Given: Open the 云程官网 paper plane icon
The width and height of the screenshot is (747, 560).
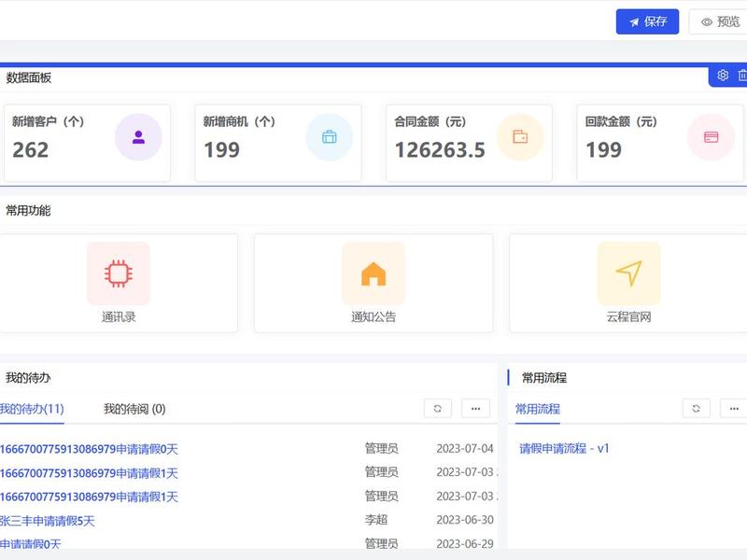Looking at the screenshot, I should tap(628, 273).
